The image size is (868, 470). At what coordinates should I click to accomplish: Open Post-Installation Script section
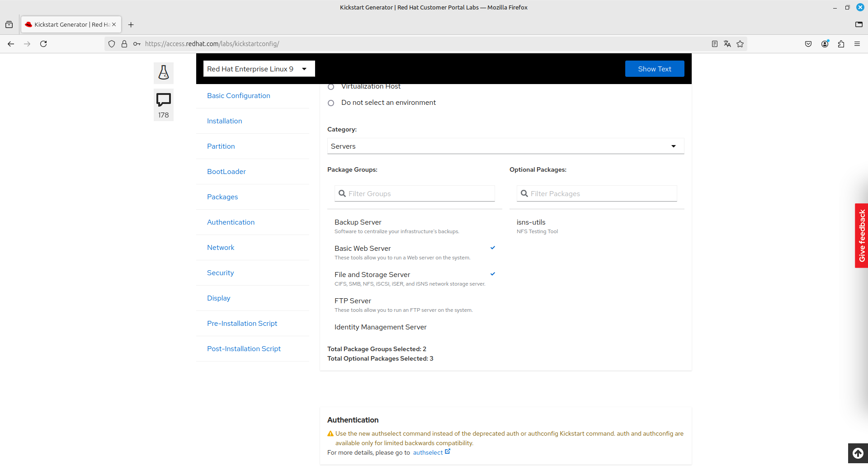(244, 349)
